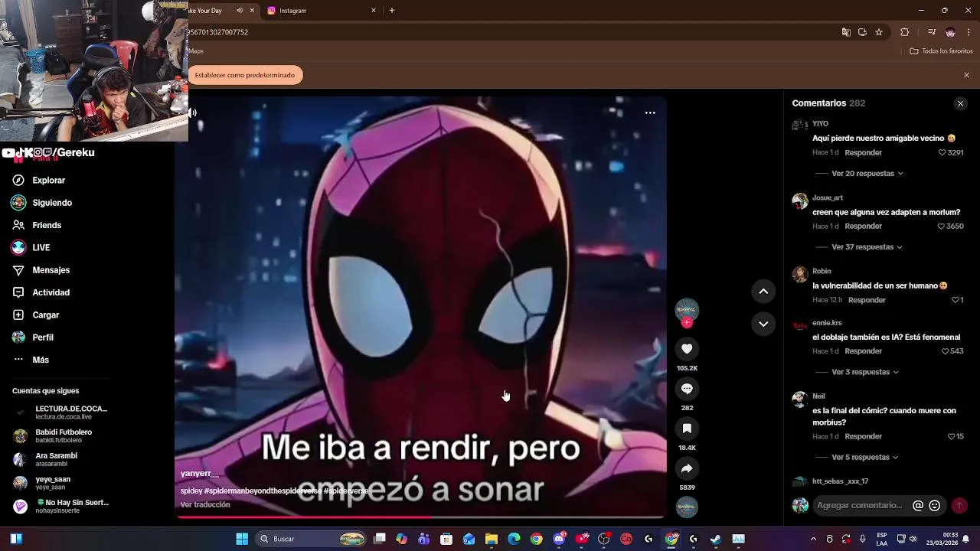The width and height of the screenshot is (980, 551).
Task: Like the video with the heart icon
Action: (x=687, y=349)
